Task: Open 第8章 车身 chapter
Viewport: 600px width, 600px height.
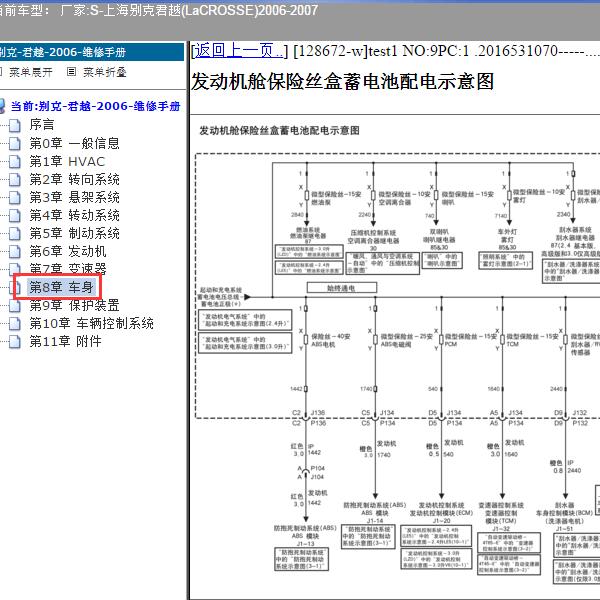Action: (x=61, y=287)
